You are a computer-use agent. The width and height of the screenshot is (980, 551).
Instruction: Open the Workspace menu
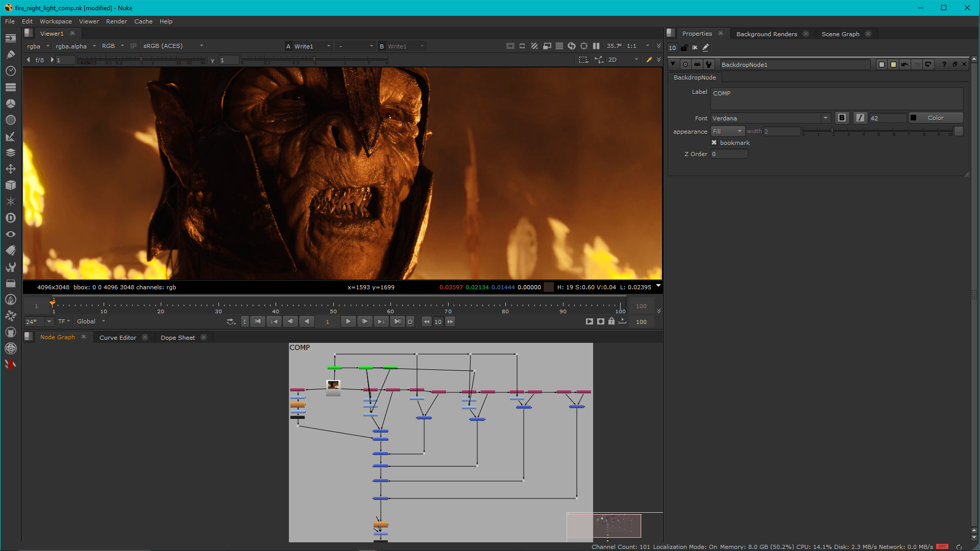click(56, 21)
